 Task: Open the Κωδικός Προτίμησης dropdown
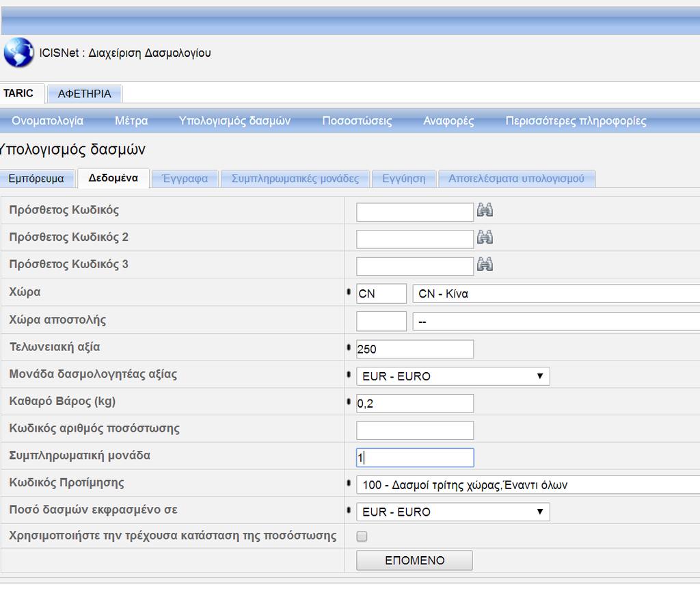coord(528,485)
